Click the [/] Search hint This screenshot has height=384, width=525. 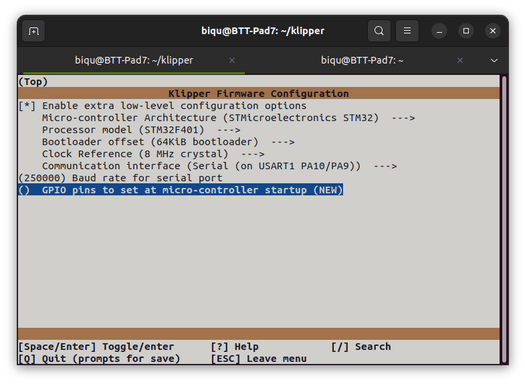pos(361,347)
